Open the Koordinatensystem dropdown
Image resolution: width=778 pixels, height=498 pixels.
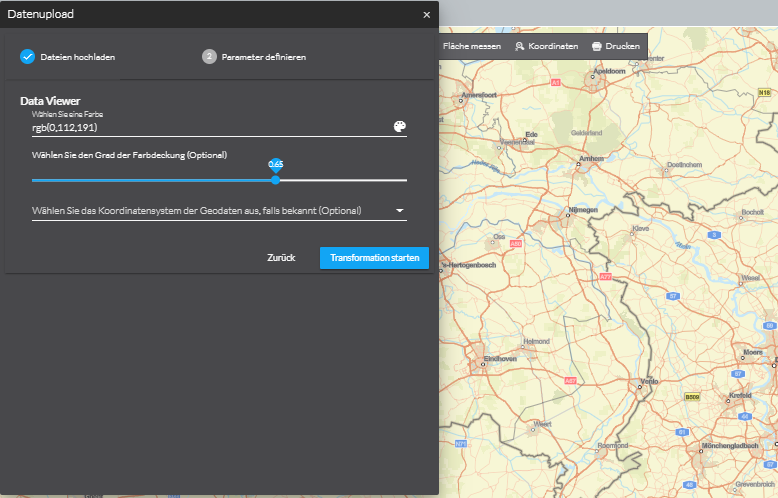point(219,211)
